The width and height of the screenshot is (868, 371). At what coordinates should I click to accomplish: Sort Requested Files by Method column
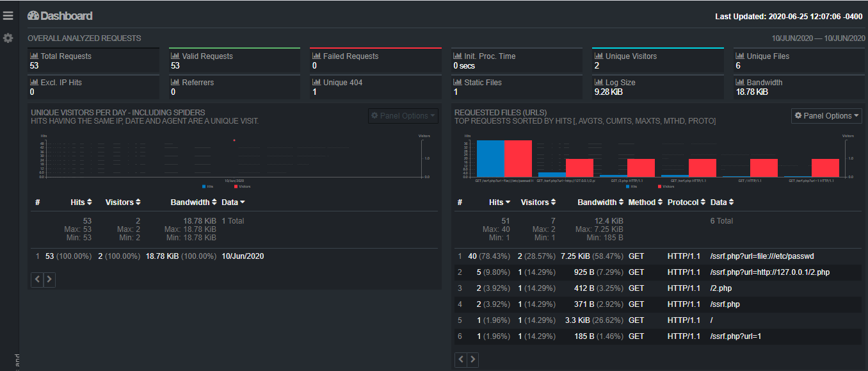click(x=645, y=202)
